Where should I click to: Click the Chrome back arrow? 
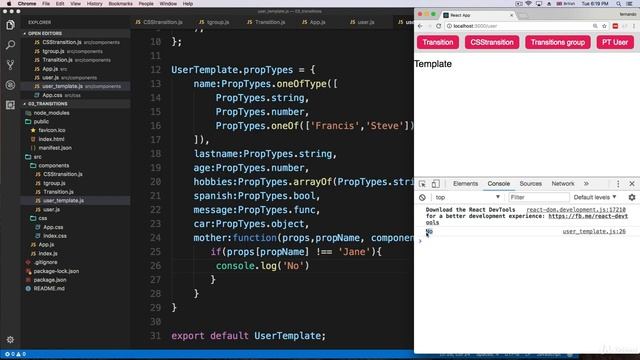420,26
